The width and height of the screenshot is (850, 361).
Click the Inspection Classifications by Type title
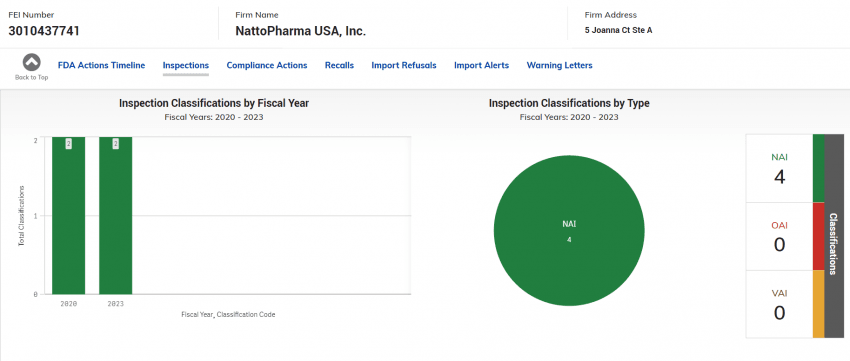click(x=569, y=103)
